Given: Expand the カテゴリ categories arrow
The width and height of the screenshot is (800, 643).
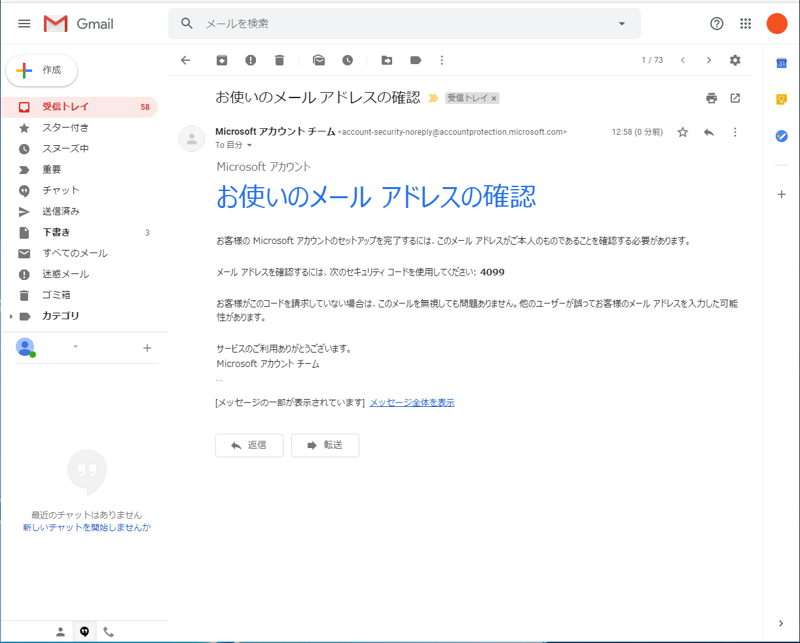Looking at the screenshot, I should coord(11,316).
